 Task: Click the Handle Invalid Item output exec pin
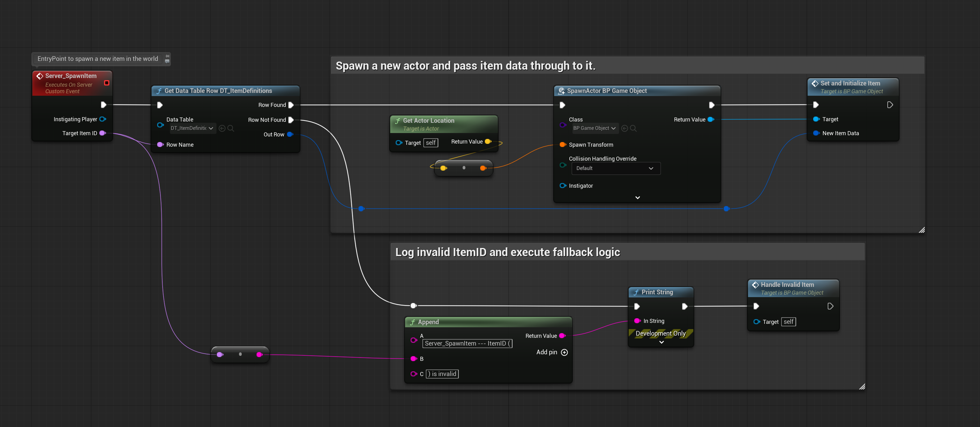[831, 306]
